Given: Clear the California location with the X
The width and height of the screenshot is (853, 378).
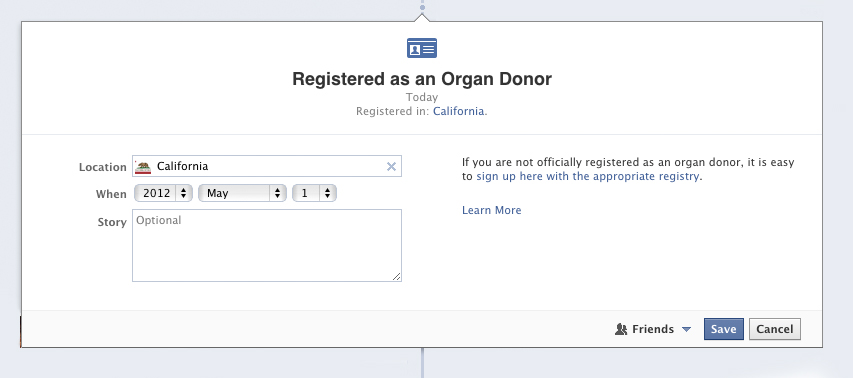Looking at the screenshot, I should pos(391,166).
